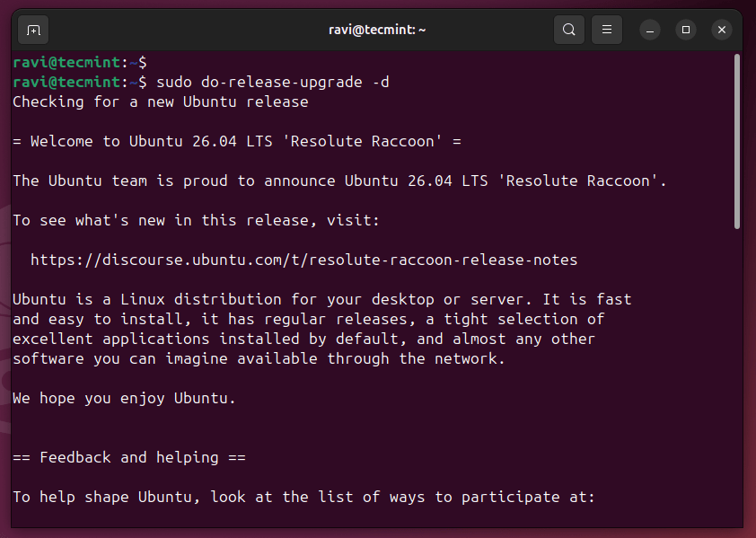The width and height of the screenshot is (756, 538).
Task: Click the 'Ubuntu is a Linux distribution' line
Action: [322, 300]
